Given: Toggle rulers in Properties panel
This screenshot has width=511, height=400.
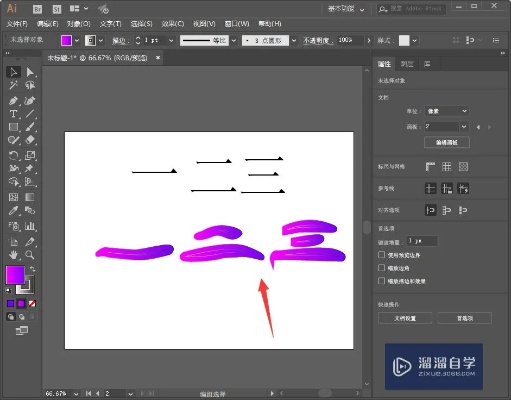Looking at the screenshot, I should (x=430, y=166).
